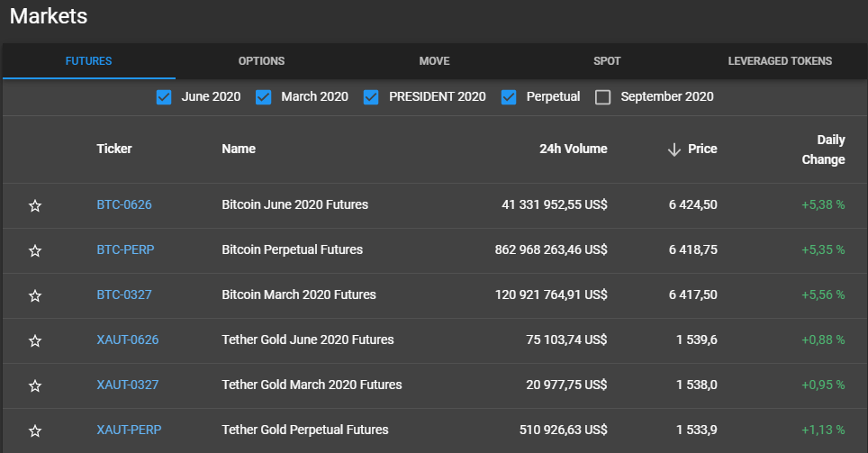
Task: Click price "6 424,50"
Action: tap(693, 205)
